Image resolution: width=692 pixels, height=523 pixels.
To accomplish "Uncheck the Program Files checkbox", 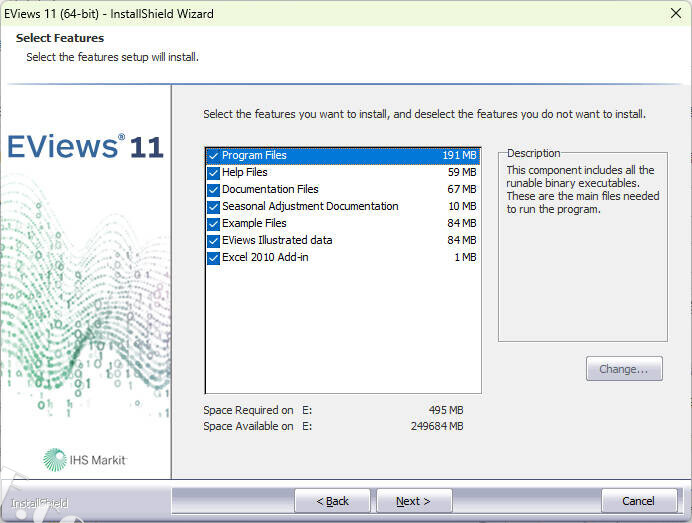I will click(213, 156).
